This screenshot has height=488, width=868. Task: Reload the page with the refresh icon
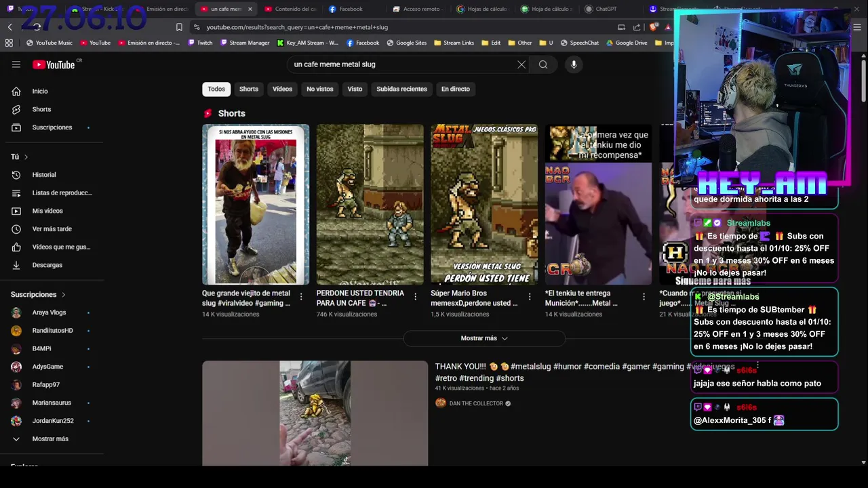[x=37, y=27]
